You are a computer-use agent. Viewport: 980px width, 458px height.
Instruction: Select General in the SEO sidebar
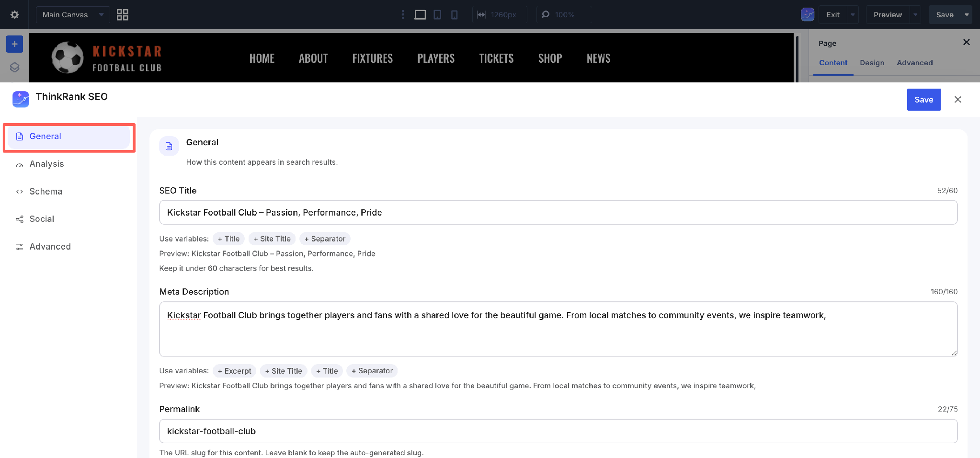tap(69, 137)
